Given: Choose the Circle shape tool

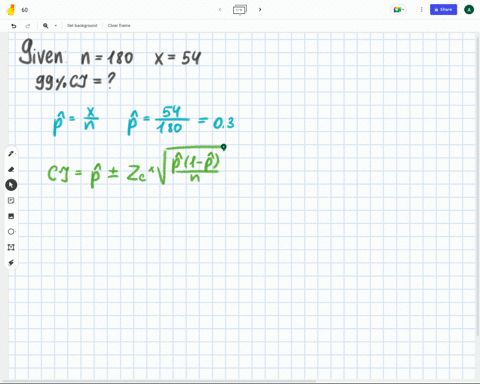Looking at the screenshot, I should (11, 231).
